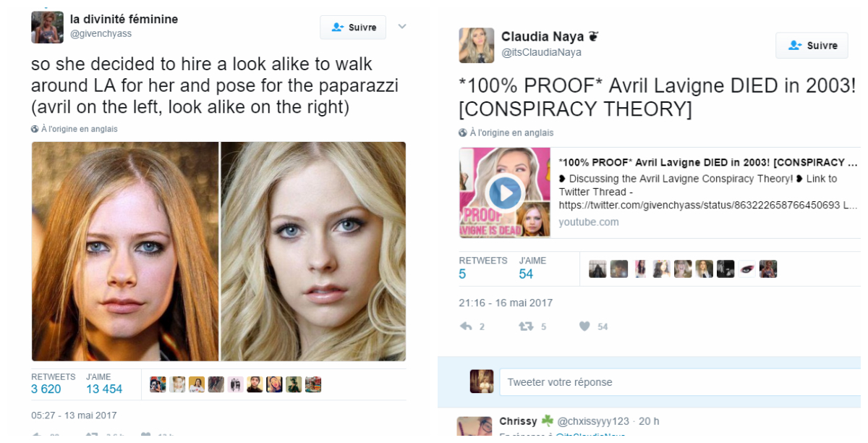Expand the tweet options chevron beside Suivre
Viewport: 868px width, 443px height.
403,27
